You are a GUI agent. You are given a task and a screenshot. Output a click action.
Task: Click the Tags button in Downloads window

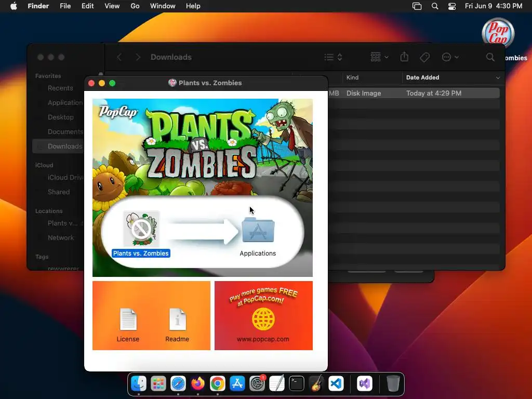(425, 57)
